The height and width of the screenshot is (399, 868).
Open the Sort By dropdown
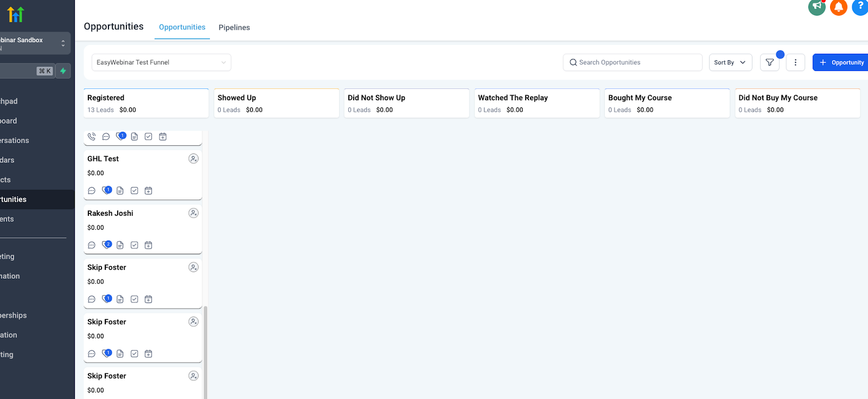[730, 62]
